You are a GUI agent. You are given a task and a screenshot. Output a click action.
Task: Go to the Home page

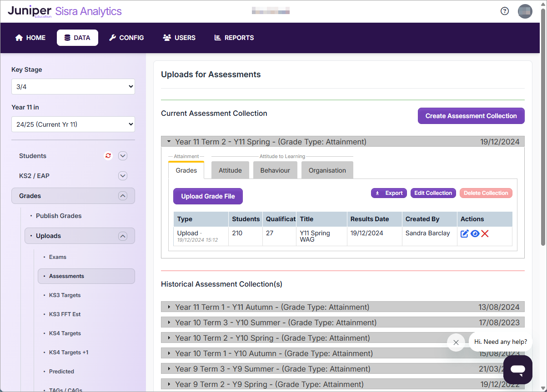[x=30, y=38]
